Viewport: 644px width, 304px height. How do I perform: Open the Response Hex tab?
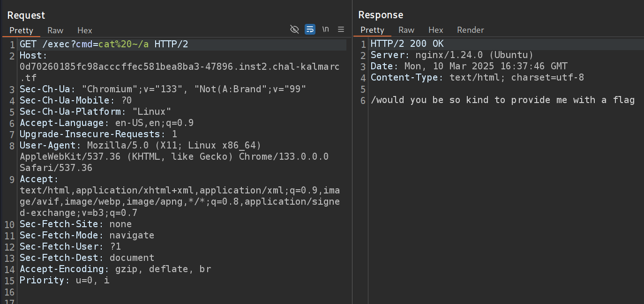point(435,30)
